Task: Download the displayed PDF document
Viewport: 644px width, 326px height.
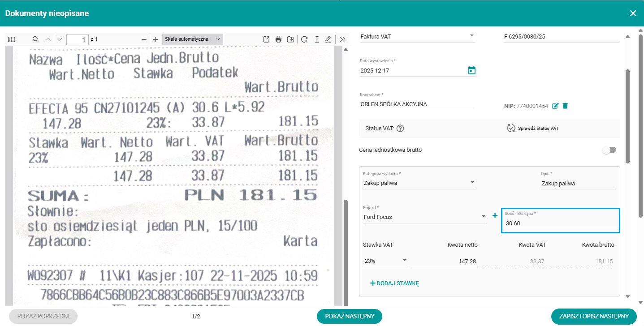Action: [x=290, y=39]
